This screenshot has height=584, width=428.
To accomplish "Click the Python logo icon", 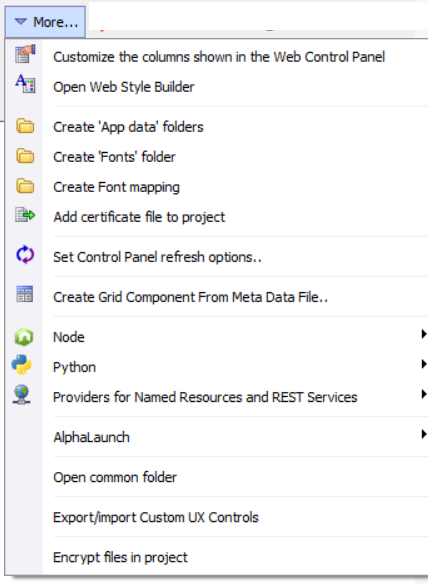I will pyautogui.click(x=22, y=365).
